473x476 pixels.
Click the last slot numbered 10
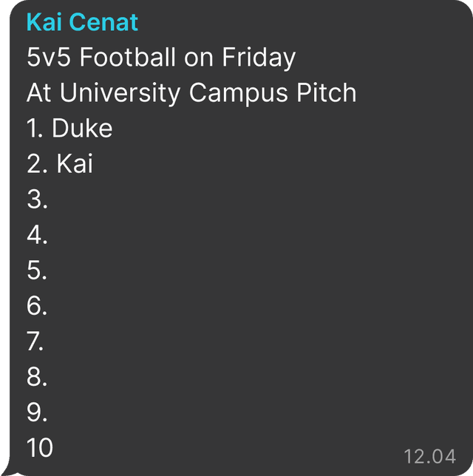(x=40, y=447)
